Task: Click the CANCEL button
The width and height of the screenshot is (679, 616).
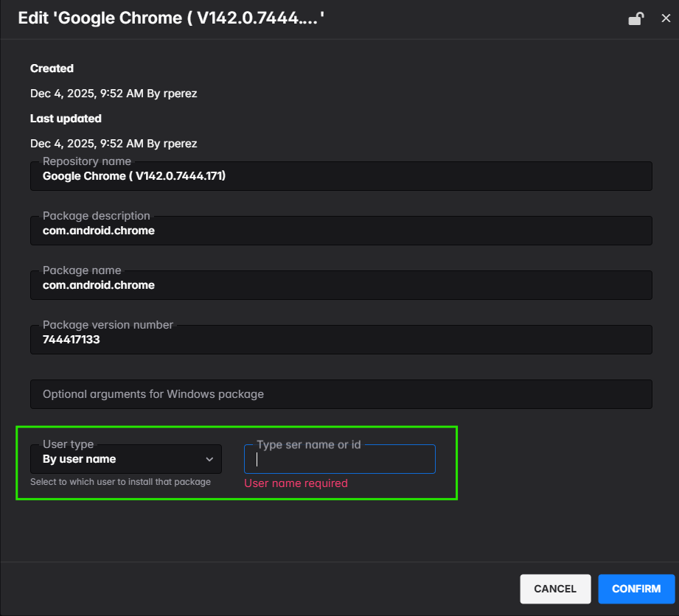Action: click(x=555, y=589)
